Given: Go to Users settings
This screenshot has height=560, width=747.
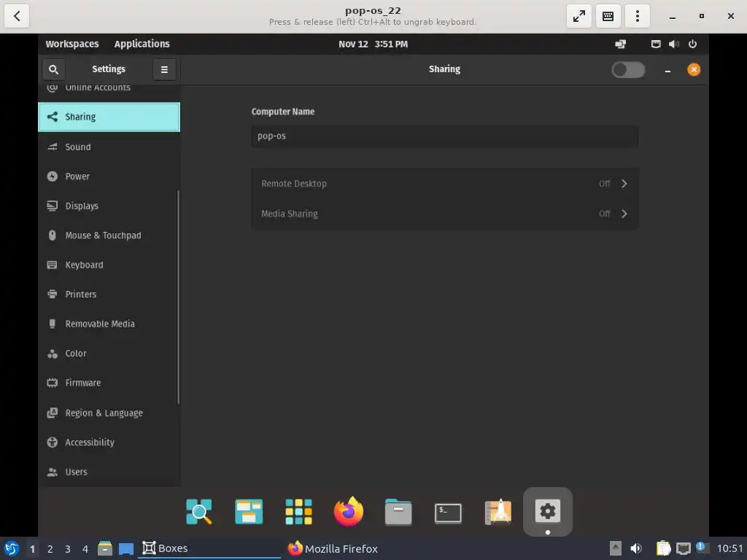Looking at the screenshot, I should pyautogui.click(x=109, y=472).
